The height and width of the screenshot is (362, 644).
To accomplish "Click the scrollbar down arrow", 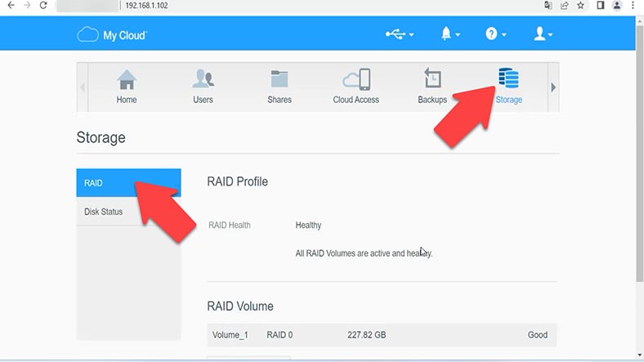I will 639,355.
